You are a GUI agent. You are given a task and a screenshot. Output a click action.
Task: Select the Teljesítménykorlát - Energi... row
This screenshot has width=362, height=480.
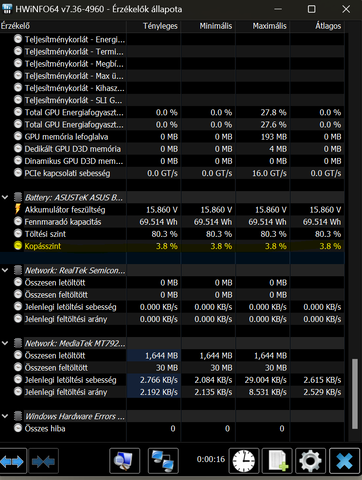coord(172,39)
